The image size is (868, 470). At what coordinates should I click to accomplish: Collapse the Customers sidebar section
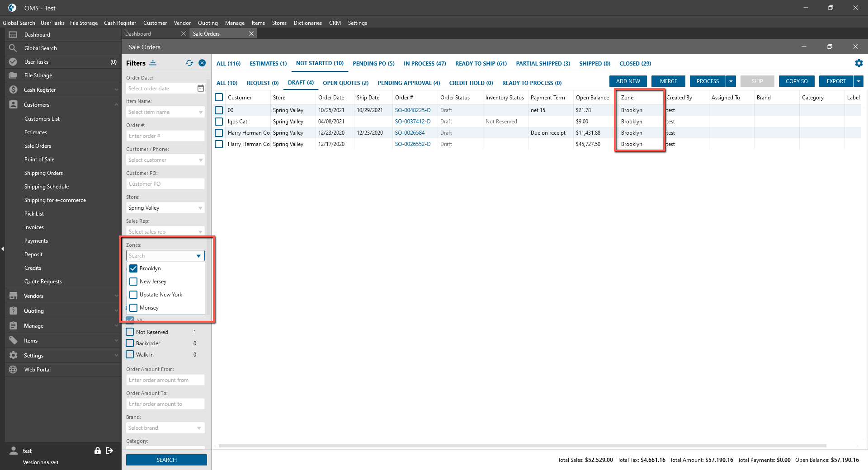(116, 105)
